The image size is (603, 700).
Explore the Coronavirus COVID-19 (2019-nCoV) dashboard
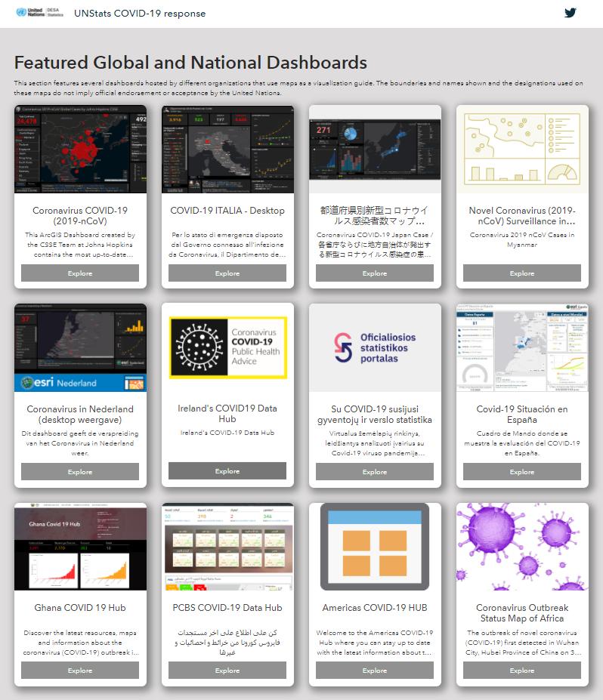tap(80, 273)
